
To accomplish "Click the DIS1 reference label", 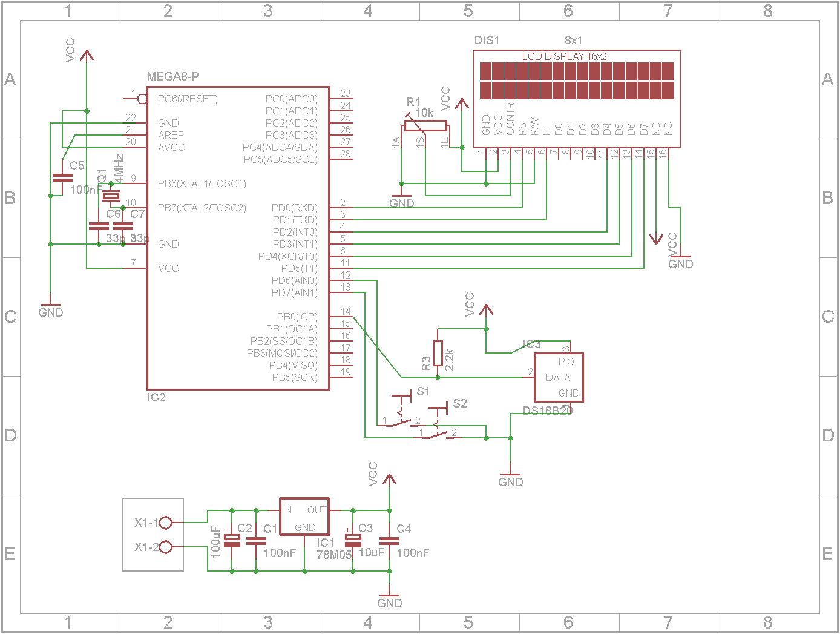I will tap(487, 40).
